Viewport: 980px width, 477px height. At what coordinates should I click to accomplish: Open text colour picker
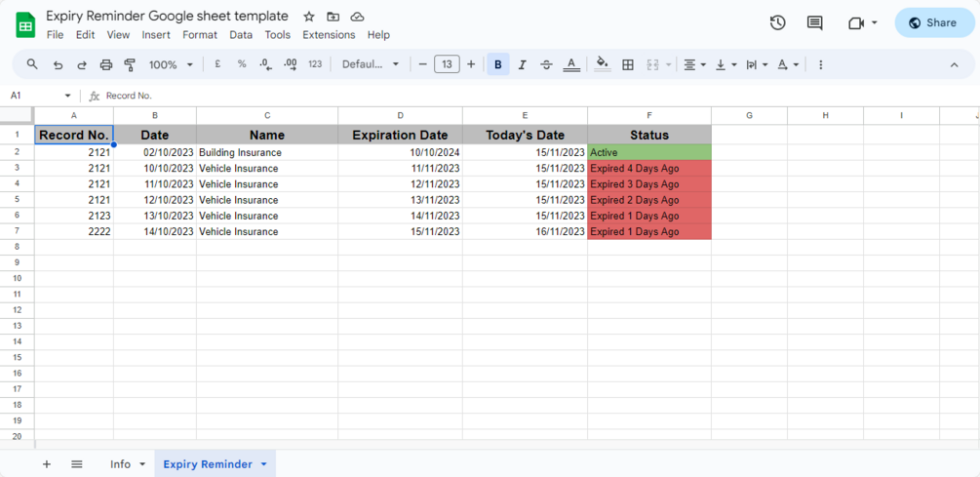point(570,64)
